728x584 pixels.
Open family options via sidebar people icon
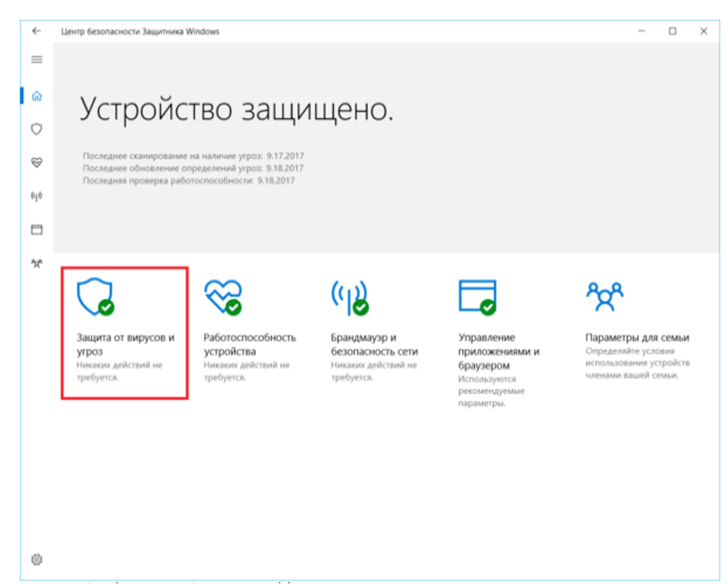(x=37, y=263)
